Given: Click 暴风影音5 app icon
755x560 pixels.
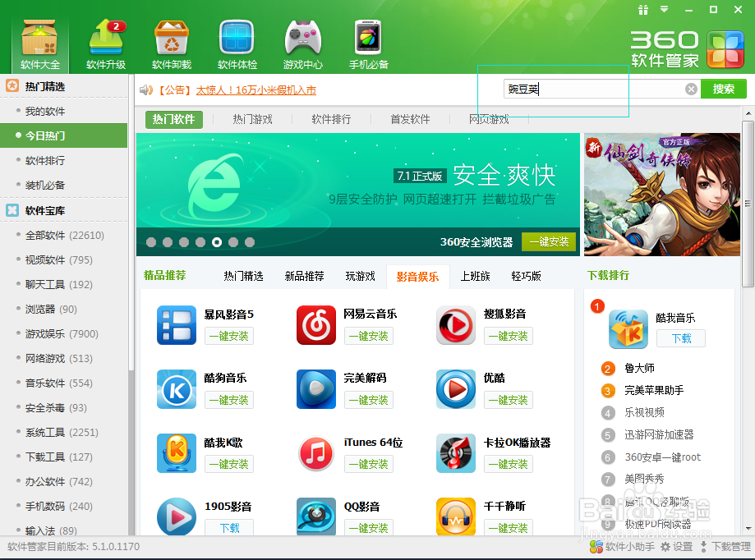Looking at the screenshot, I should click(177, 325).
